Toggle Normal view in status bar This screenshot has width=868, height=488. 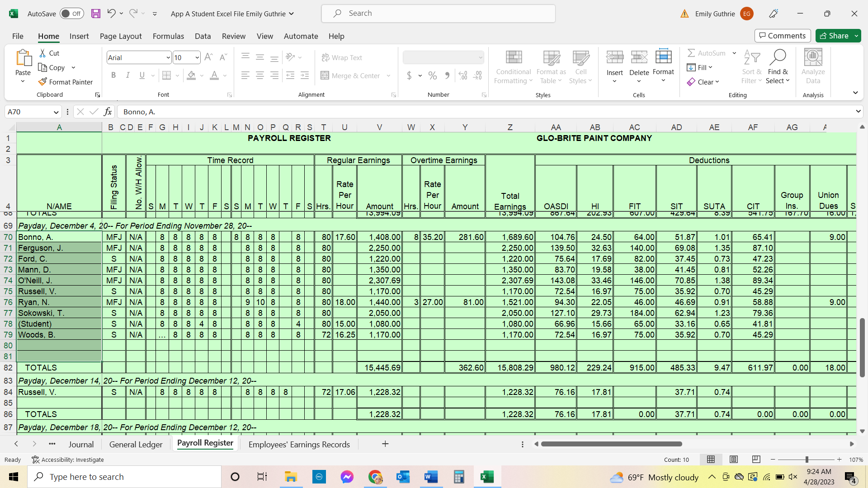pyautogui.click(x=711, y=460)
